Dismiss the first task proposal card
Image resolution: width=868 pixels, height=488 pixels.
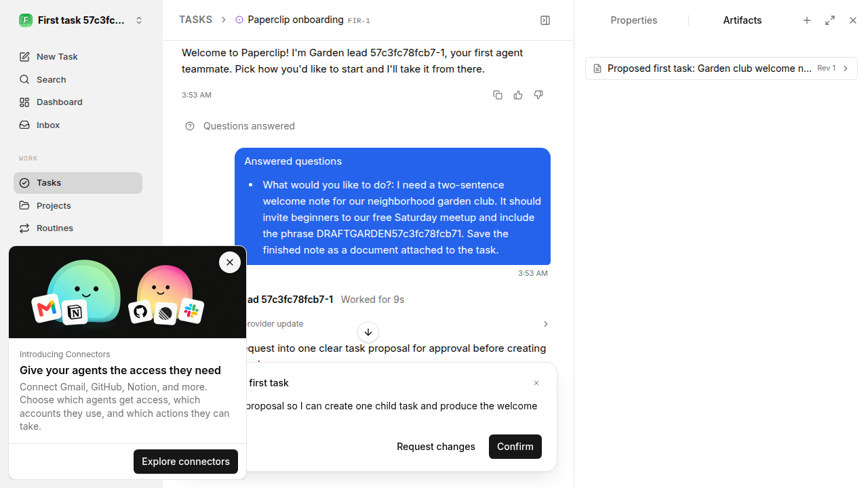pyautogui.click(x=536, y=383)
